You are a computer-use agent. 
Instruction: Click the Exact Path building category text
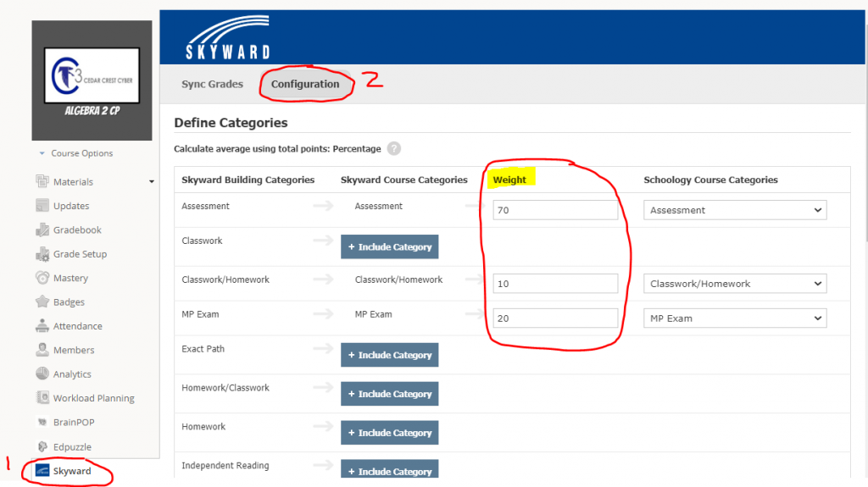[203, 349]
